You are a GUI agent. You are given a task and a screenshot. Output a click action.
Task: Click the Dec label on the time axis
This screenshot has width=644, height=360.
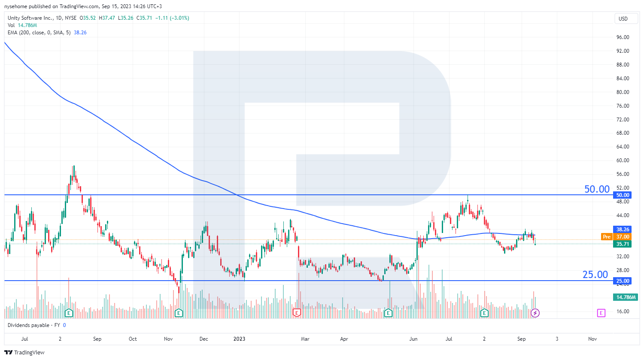click(x=204, y=339)
